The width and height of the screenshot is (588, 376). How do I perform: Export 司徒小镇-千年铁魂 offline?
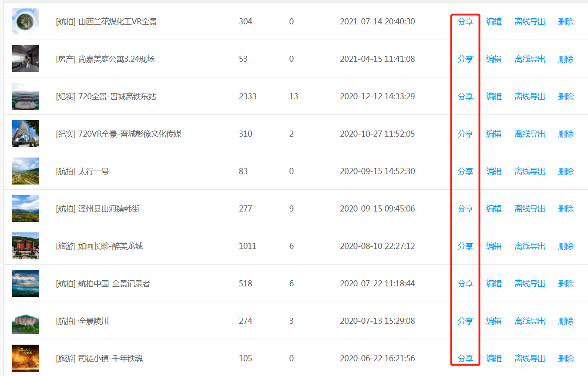(530, 359)
